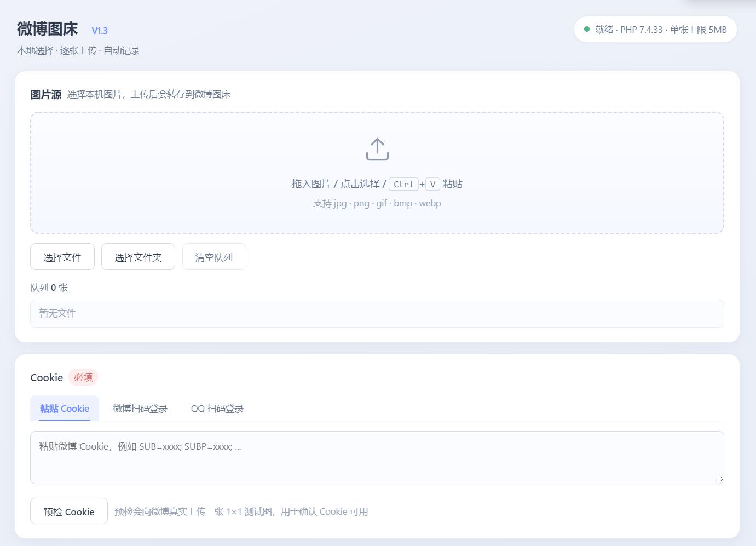Open the QQ 扫码登录 tab
This screenshot has width=756, height=546.
pyautogui.click(x=217, y=409)
